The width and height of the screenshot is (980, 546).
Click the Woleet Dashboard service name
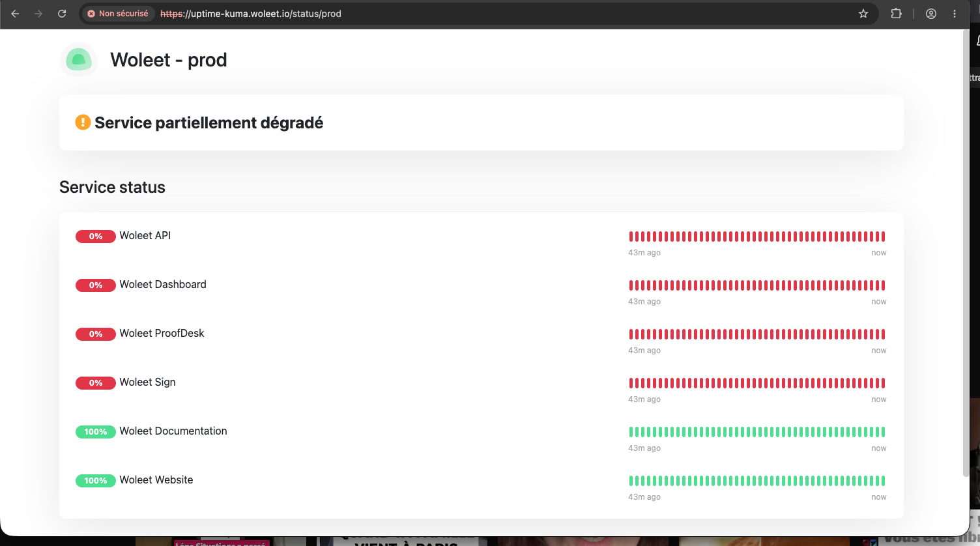click(163, 285)
